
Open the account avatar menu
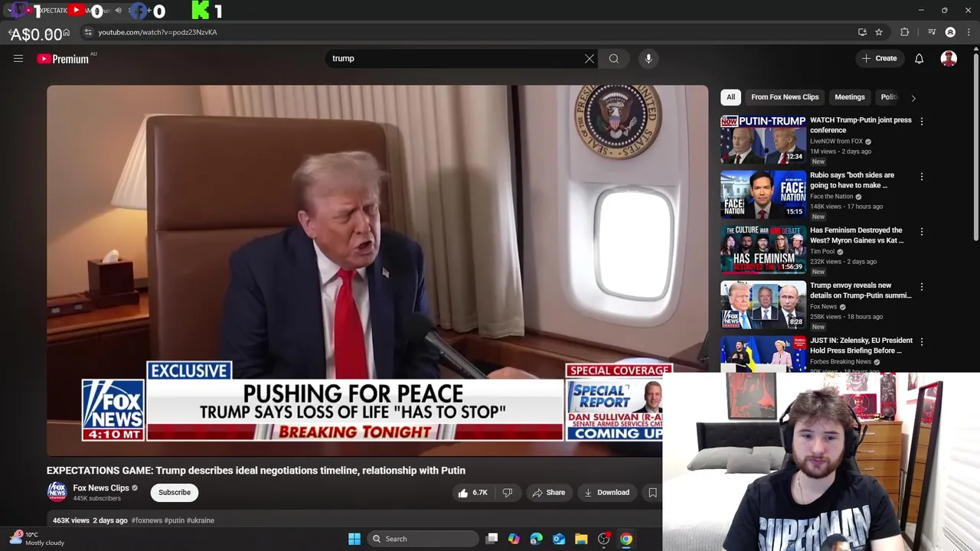[x=949, y=58]
